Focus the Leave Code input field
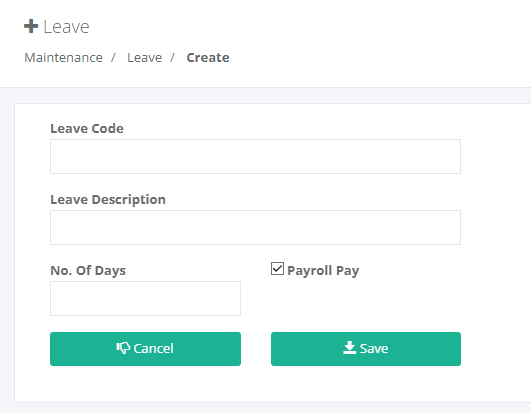Image resolution: width=531 pixels, height=413 pixels. (255, 156)
